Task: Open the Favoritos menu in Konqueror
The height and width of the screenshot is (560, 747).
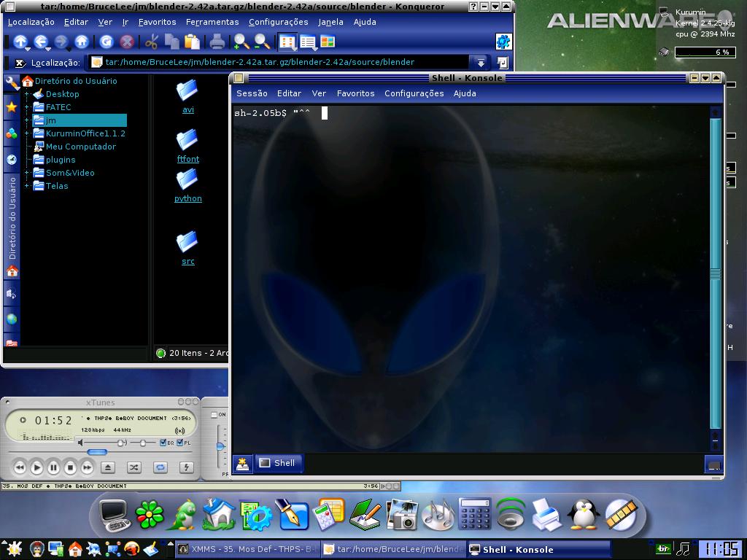Action: (157, 22)
